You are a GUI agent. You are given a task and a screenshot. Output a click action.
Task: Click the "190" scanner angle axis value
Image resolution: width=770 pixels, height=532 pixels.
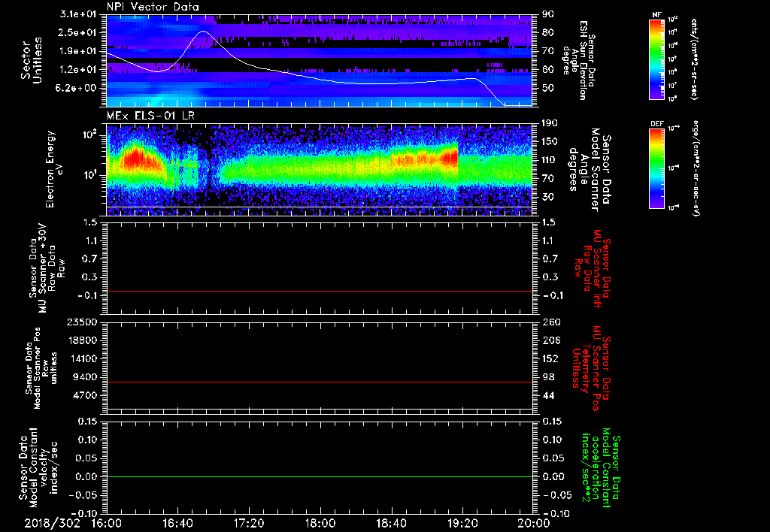tap(550, 123)
